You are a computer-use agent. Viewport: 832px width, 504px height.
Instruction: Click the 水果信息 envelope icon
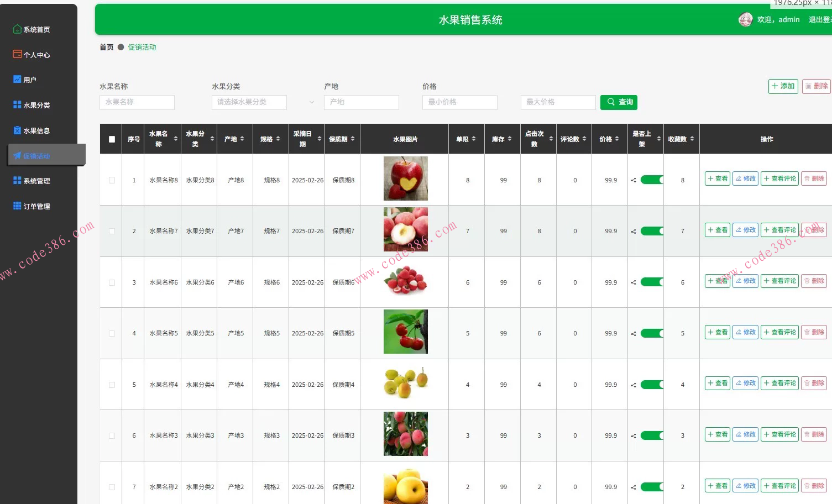[x=17, y=130]
